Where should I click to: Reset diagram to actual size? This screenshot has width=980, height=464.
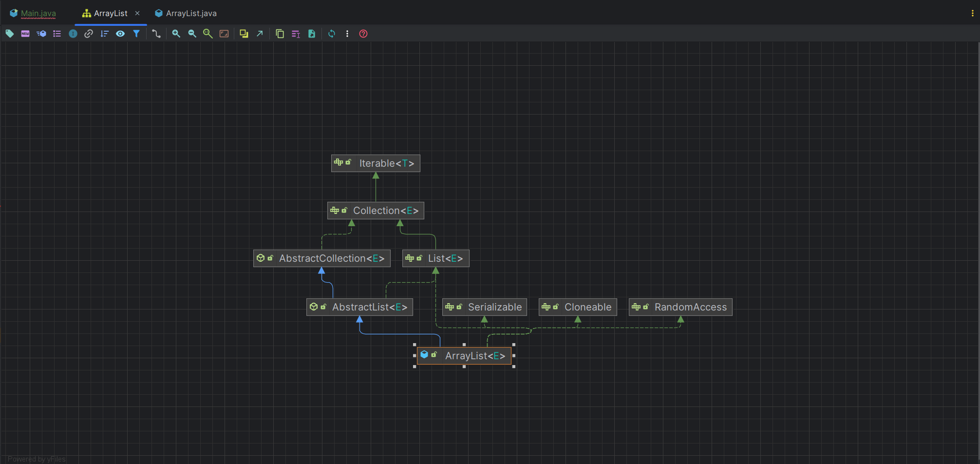click(x=208, y=34)
